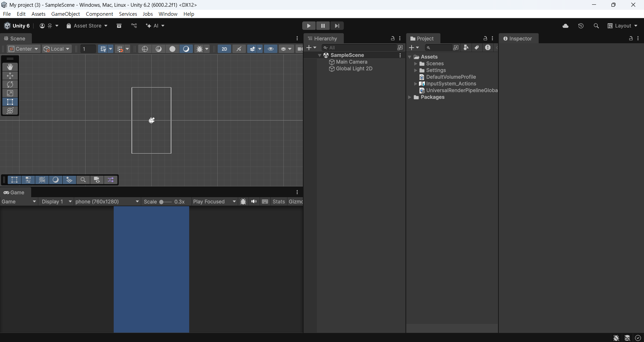Image resolution: width=644 pixels, height=342 pixels.
Task: Open the Window menu
Action: 168,14
